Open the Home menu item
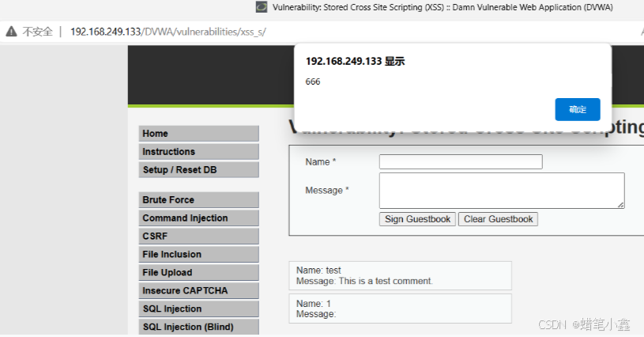 click(199, 134)
